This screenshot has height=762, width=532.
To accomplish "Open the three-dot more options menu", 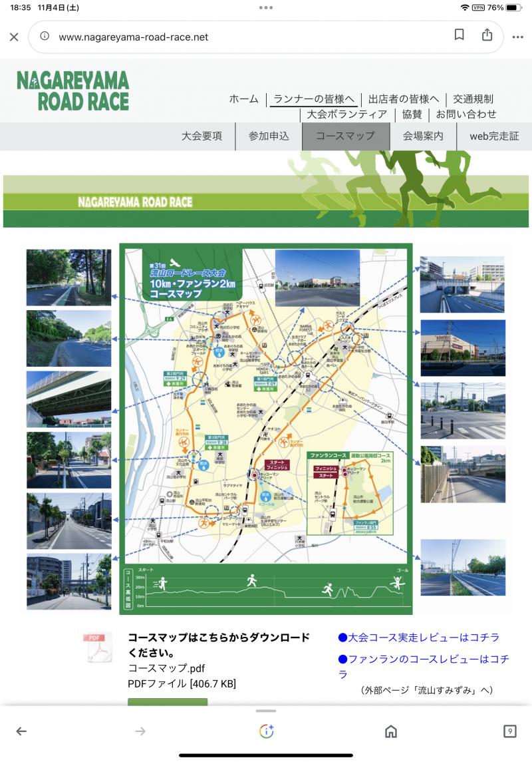I will 518,37.
